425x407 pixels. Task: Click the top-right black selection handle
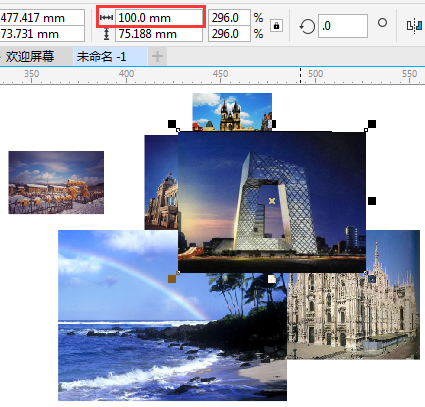(x=372, y=124)
